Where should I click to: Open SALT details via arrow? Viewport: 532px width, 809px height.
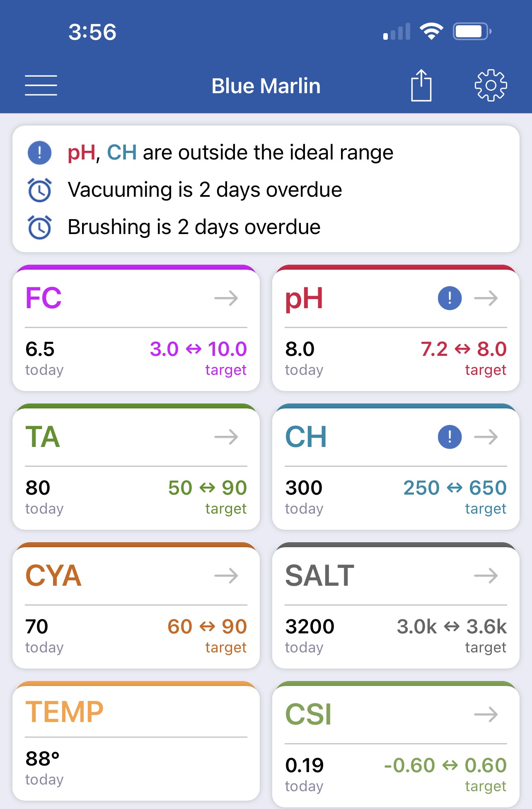(x=486, y=575)
